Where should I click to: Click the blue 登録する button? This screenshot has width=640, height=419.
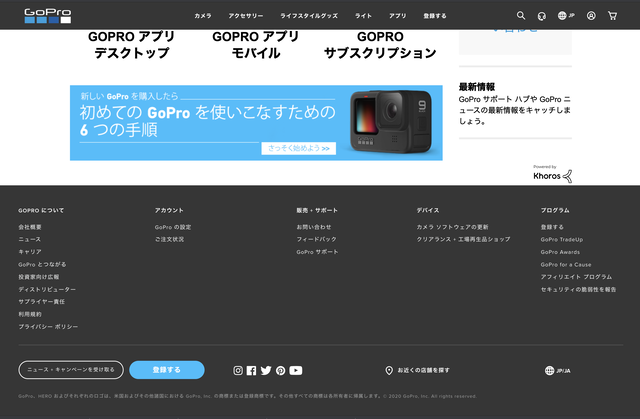tap(167, 370)
